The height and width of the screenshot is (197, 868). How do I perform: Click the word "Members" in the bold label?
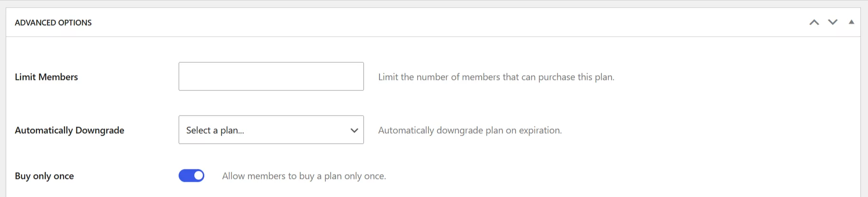[x=58, y=77]
